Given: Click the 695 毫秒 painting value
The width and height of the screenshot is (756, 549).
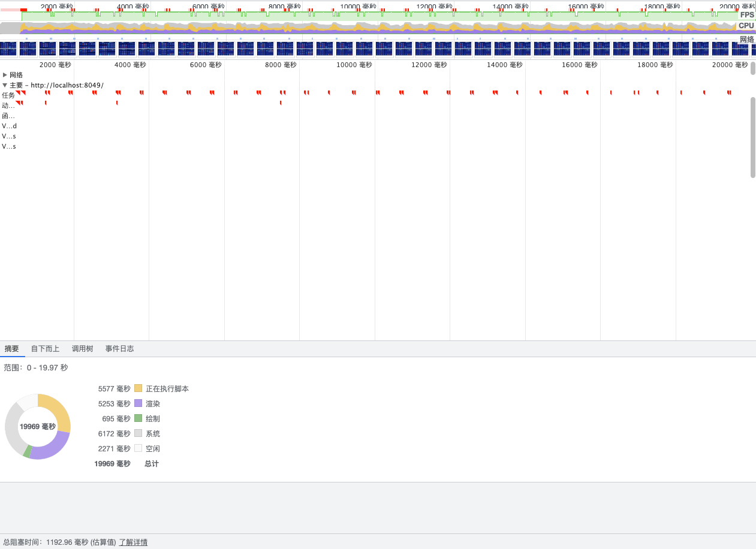Looking at the screenshot, I should [x=116, y=418].
